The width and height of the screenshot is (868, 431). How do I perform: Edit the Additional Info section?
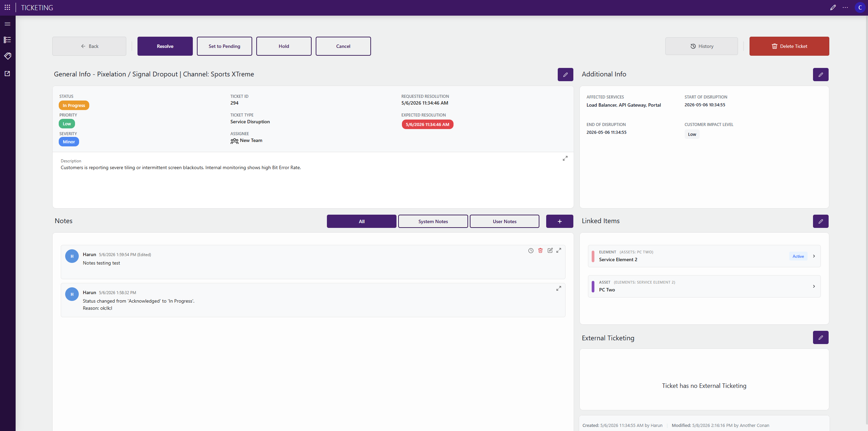point(820,75)
